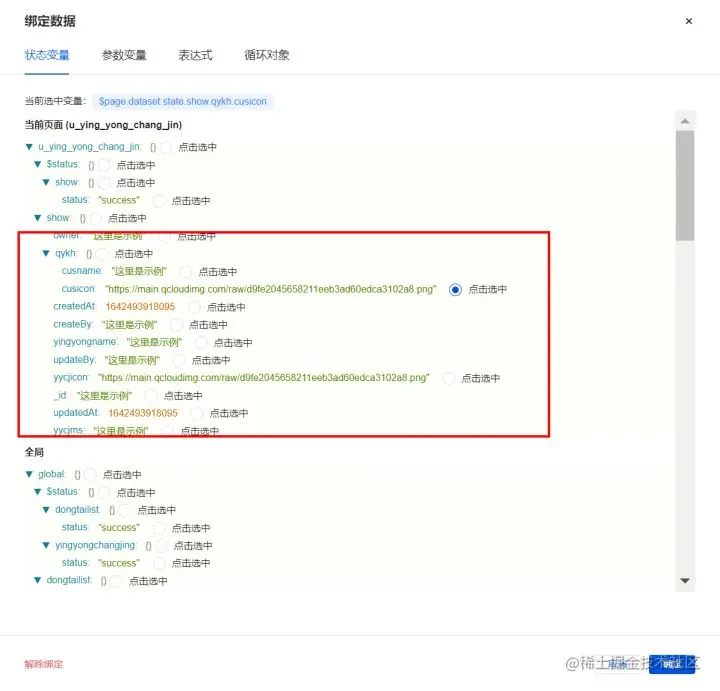Click the 当前页面 (u_ying_yong_chang_jin) heading
Screen dimensions: 720x691
[103, 125]
